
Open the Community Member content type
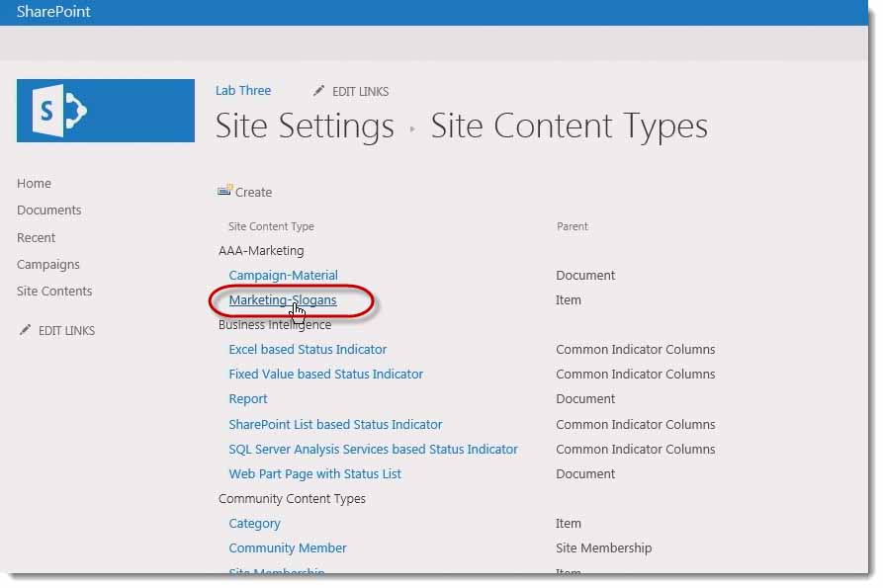coord(287,547)
